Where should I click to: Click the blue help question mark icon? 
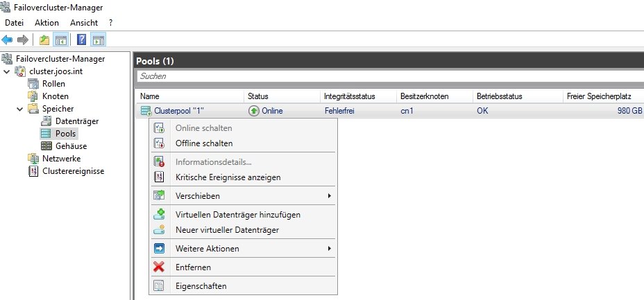tap(82, 40)
